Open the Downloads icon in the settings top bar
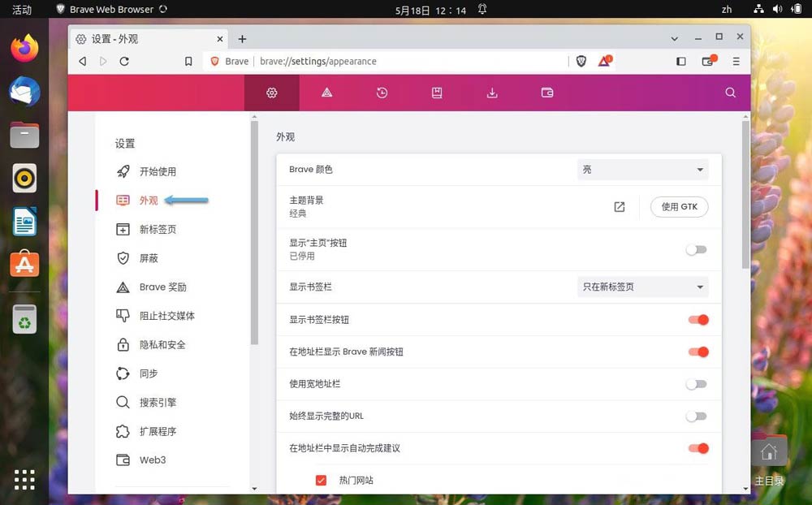812x505 pixels. tap(492, 93)
